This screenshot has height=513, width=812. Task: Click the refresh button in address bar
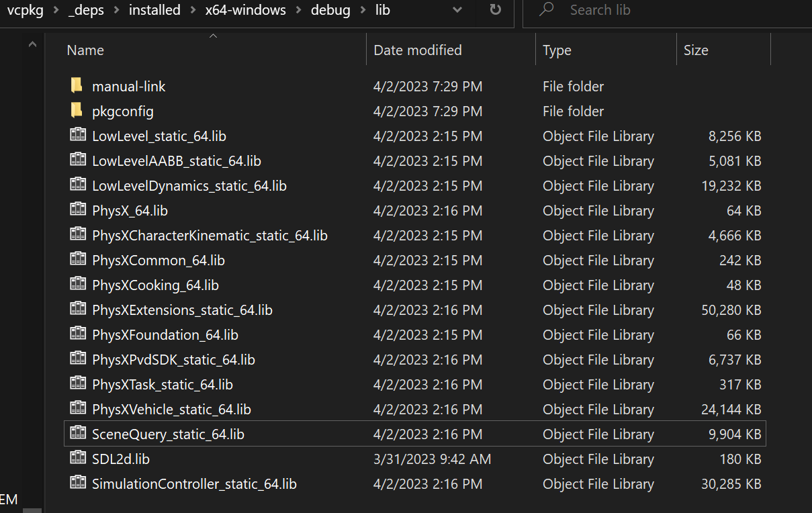point(494,9)
